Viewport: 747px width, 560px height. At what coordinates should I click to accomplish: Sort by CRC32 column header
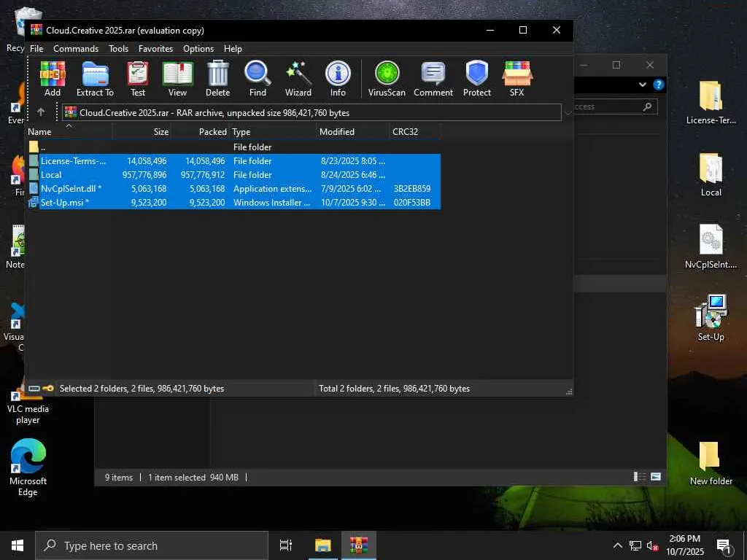click(x=415, y=132)
